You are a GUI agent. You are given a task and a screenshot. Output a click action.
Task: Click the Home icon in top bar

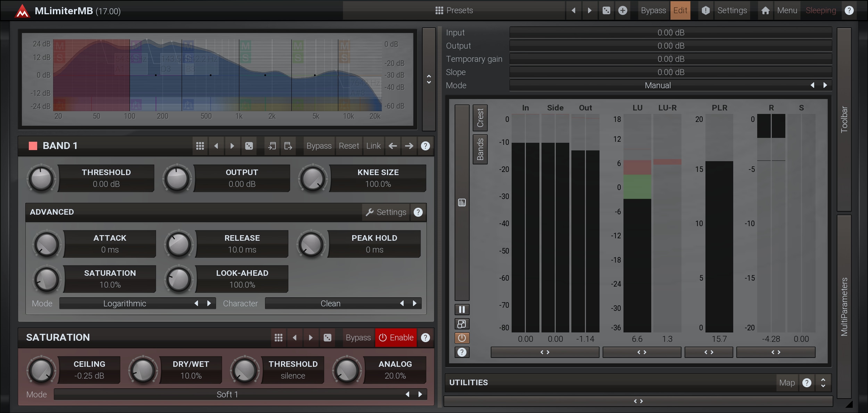(765, 10)
